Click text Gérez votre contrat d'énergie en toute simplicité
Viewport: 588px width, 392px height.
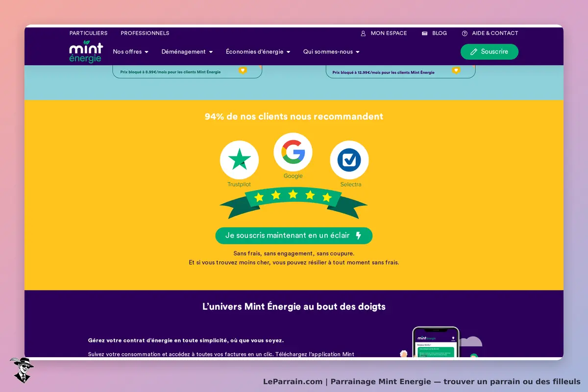point(186,340)
